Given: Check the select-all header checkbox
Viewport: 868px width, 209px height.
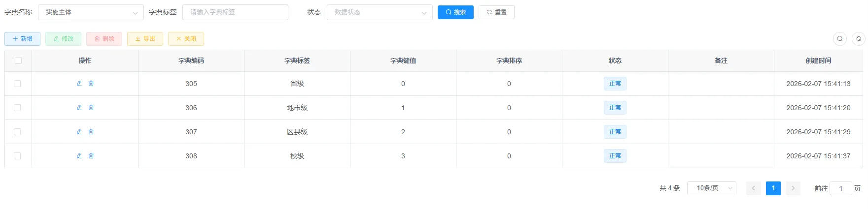Looking at the screenshot, I should (x=18, y=60).
